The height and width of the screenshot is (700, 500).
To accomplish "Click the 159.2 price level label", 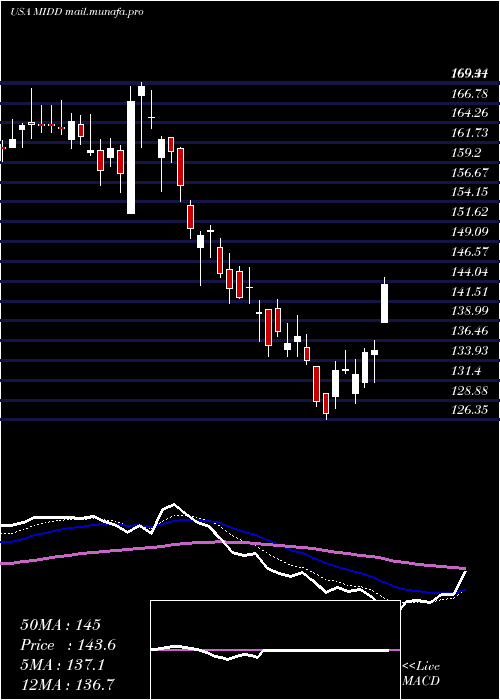I will (x=467, y=153).
